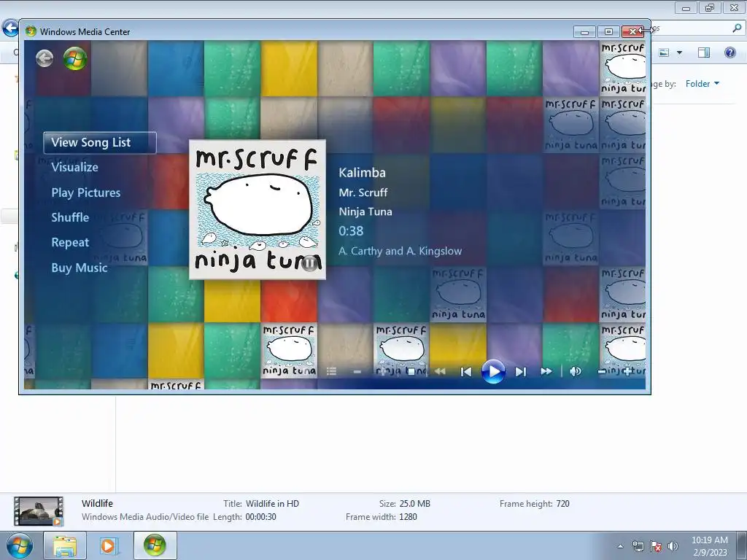Skip to the next track
This screenshot has height=560, width=747.
521,371
